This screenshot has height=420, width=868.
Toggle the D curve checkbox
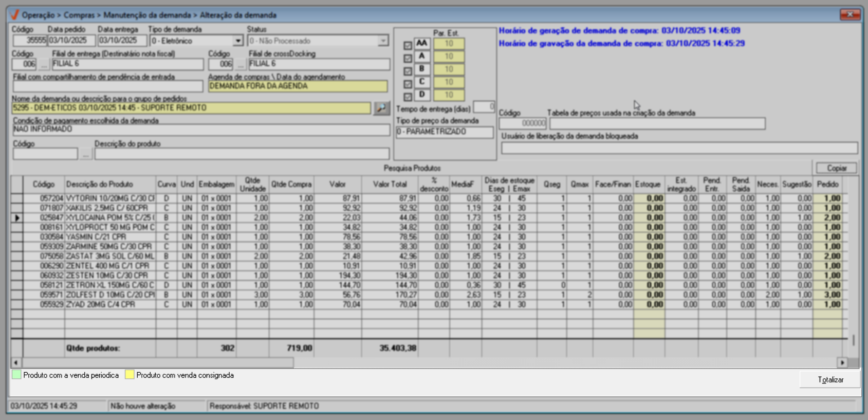click(408, 97)
